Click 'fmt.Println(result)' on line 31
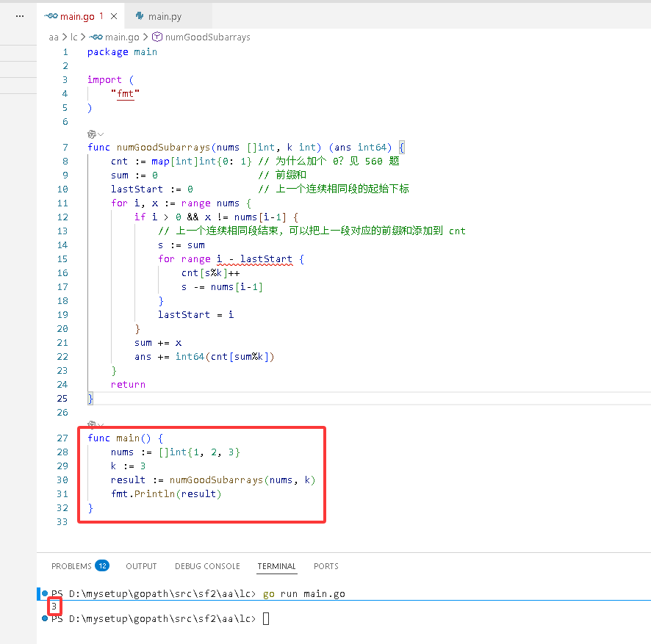The width and height of the screenshot is (651, 644). coord(166,493)
